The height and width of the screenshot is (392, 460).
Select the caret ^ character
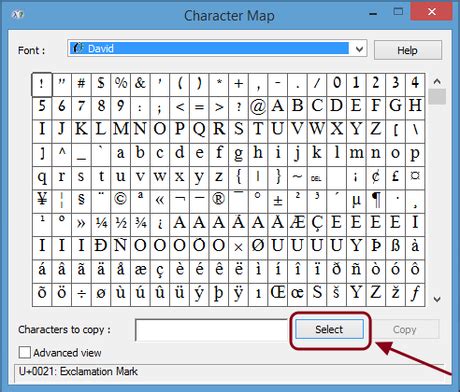(62, 155)
